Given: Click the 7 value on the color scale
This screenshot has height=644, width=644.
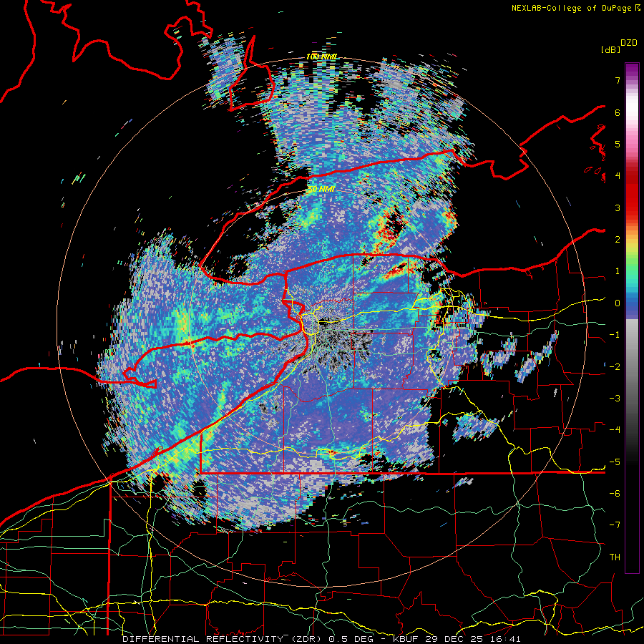Looking at the screenshot, I should pos(618,80).
